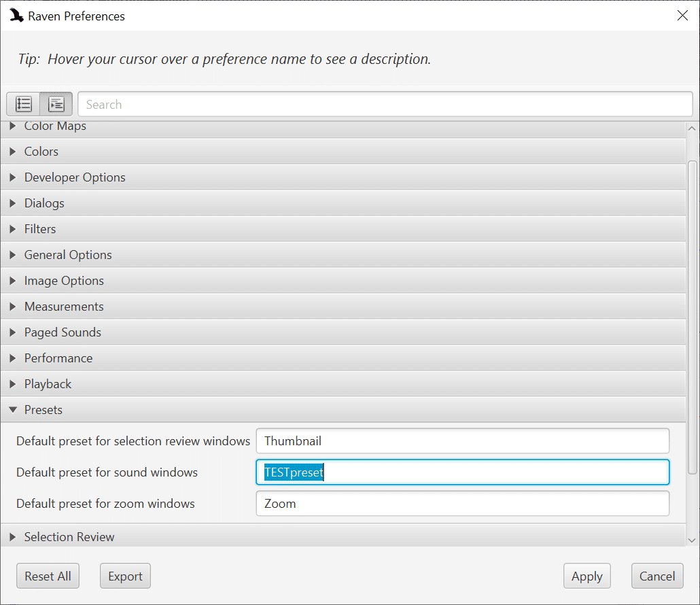Select the Image Options label
Viewport: 700px width, 605px height.
click(x=64, y=281)
